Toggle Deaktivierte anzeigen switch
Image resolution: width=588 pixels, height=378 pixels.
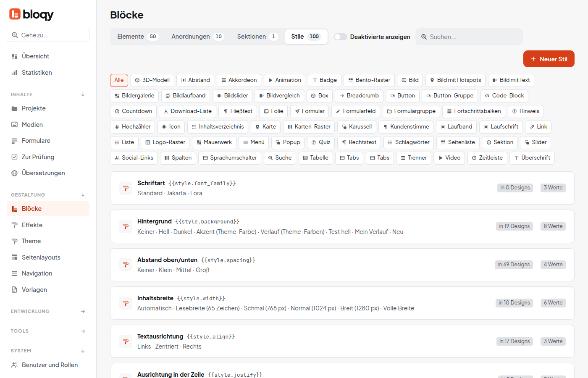(x=341, y=37)
